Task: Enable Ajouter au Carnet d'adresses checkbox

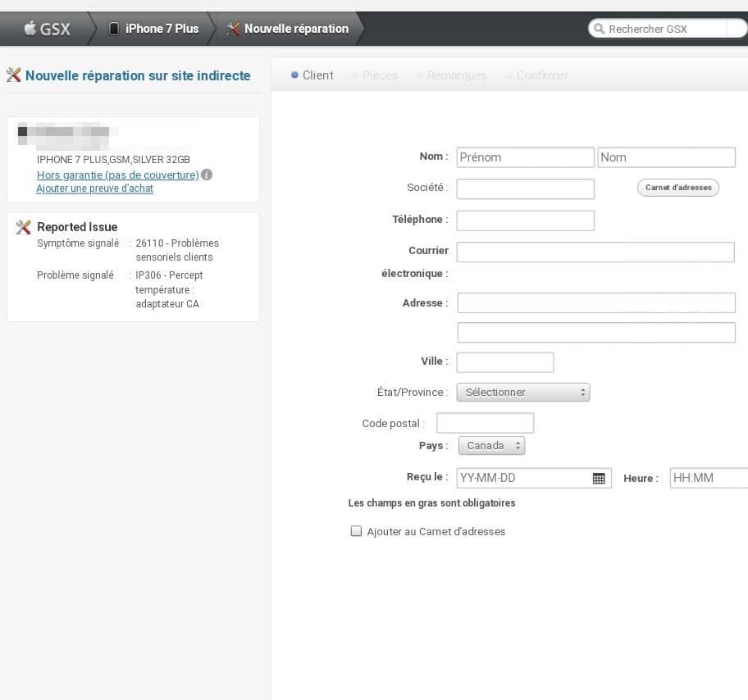Action: coord(356,531)
